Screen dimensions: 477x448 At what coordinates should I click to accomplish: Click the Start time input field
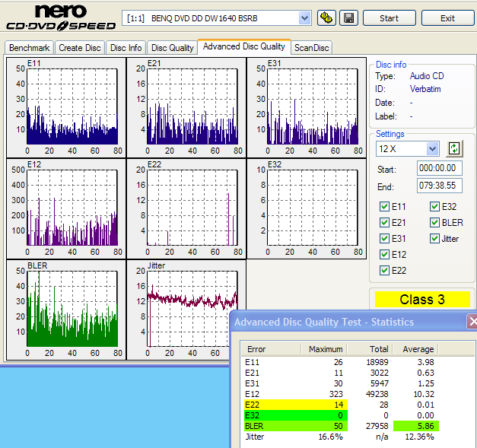click(440, 168)
